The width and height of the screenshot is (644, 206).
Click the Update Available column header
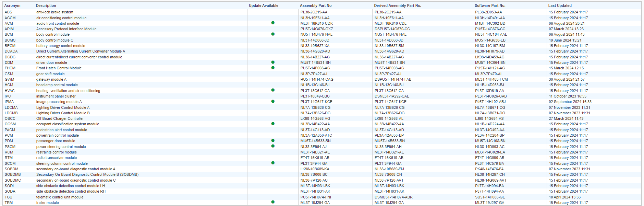263,5
